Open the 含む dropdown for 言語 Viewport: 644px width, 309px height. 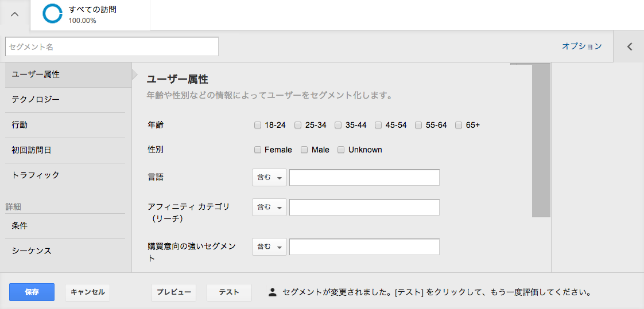point(269,177)
